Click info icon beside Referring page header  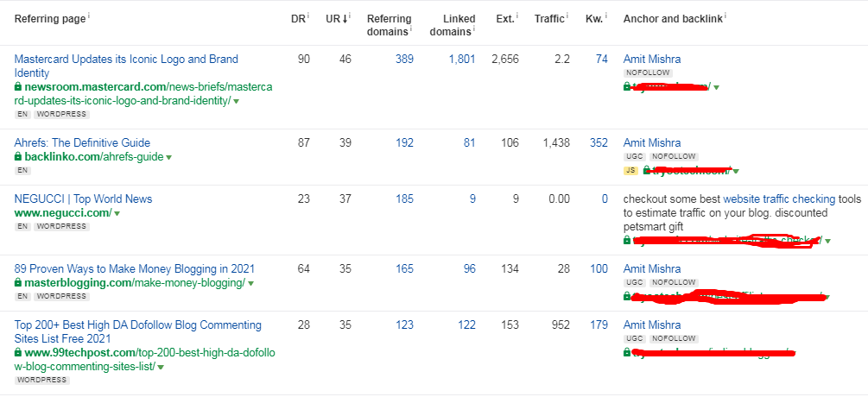coord(90,16)
